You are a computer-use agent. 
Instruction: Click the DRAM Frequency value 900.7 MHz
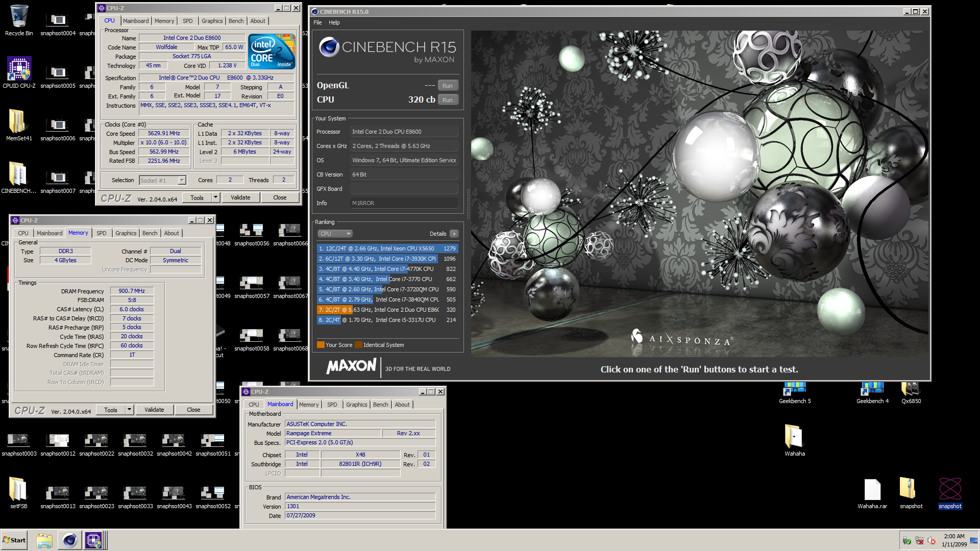click(132, 291)
